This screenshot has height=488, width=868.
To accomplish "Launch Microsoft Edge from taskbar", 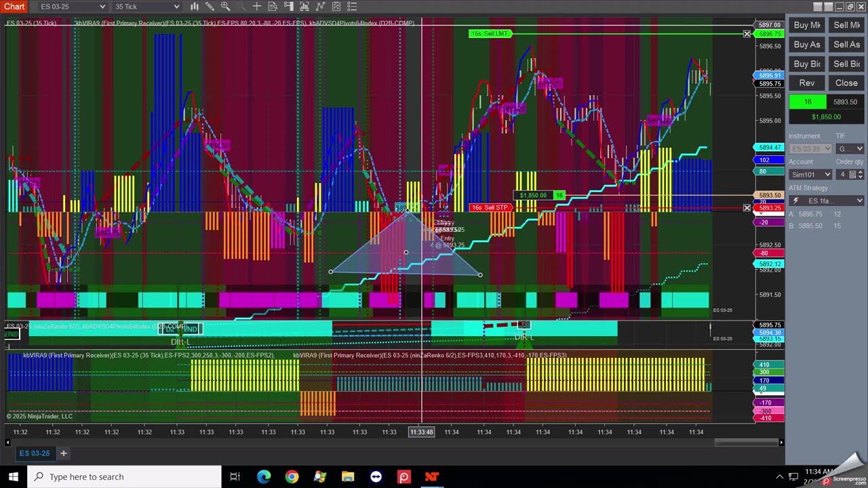I will pyautogui.click(x=264, y=476).
